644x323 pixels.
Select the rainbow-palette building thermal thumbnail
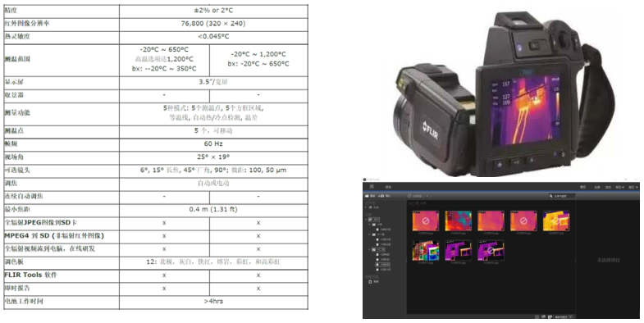tap(426, 250)
